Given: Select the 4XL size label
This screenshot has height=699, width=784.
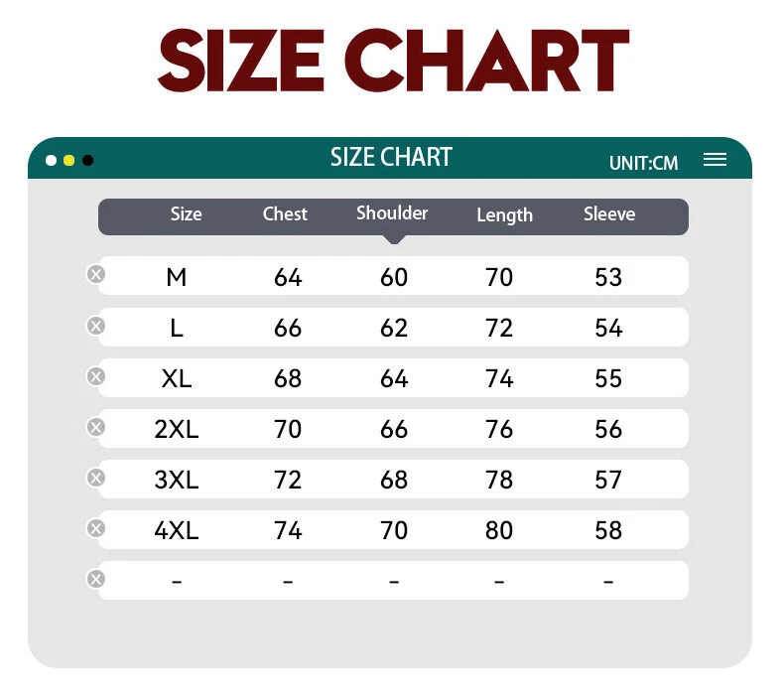Looking at the screenshot, I should click(177, 531).
